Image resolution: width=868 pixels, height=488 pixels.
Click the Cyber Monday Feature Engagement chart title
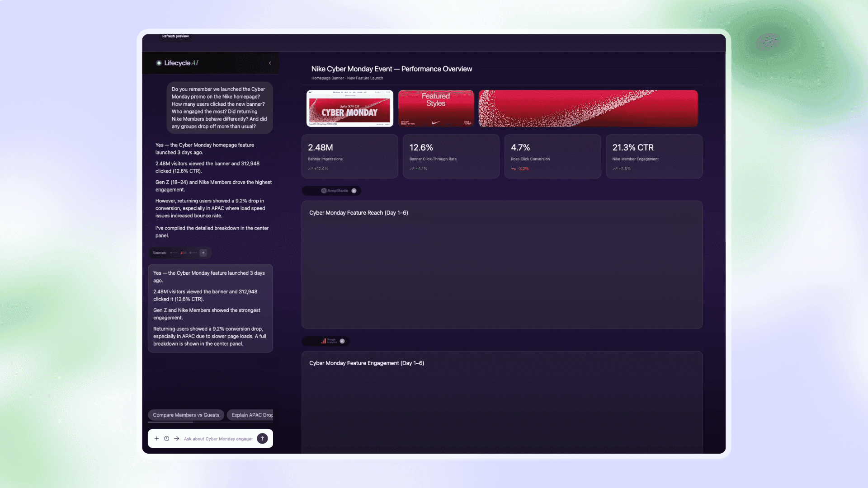(367, 363)
